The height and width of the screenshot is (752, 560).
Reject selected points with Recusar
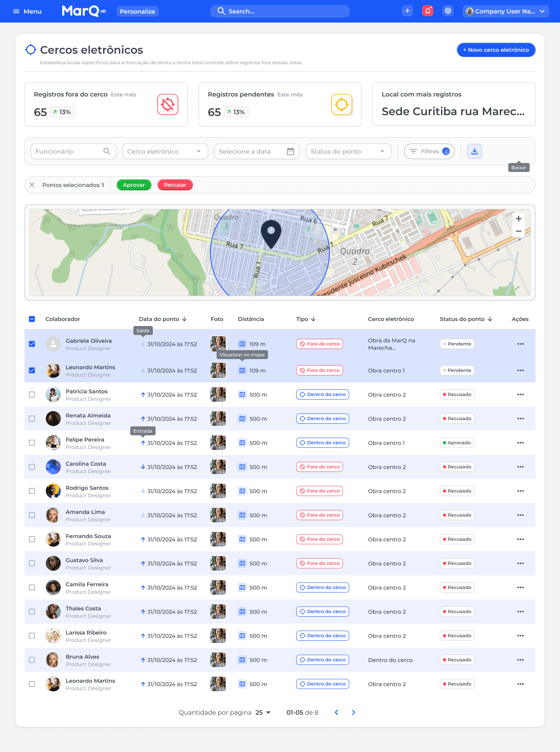(175, 185)
